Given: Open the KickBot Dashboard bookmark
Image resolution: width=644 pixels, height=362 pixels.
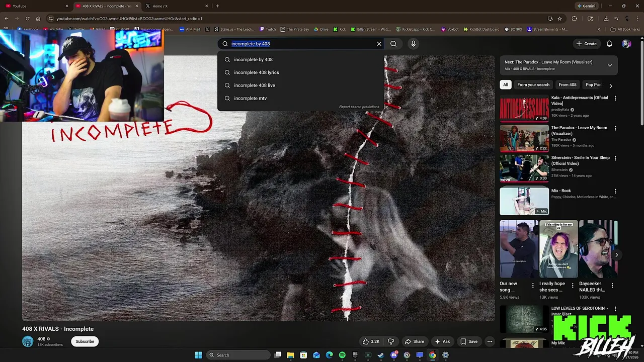Looking at the screenshot, I should click(481, 29).
